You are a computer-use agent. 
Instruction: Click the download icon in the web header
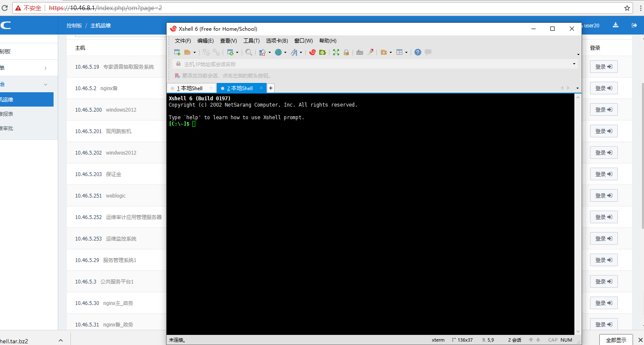[616, 25]
